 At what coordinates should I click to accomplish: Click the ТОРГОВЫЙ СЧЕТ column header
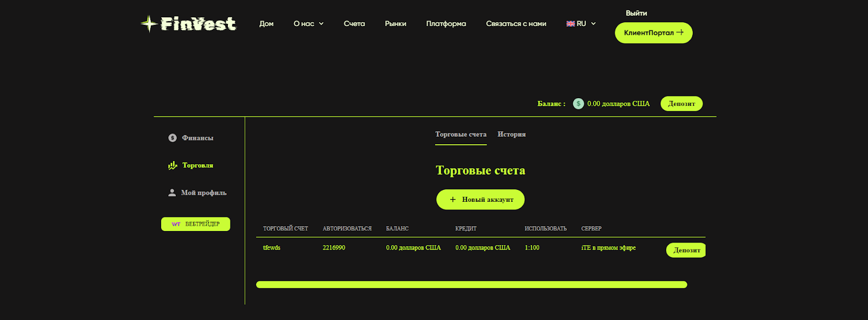point(285,228)
